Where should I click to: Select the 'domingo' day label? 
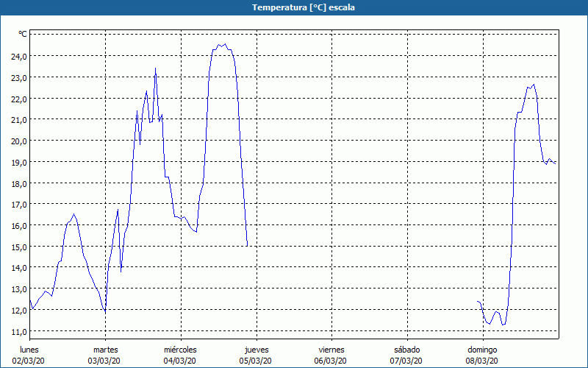coord(482,350)
